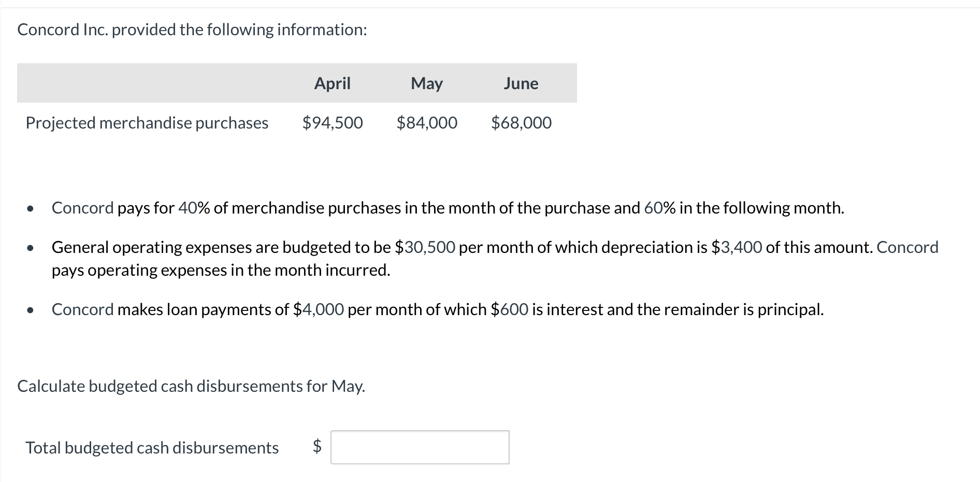
Task: Click the Calculate budgeted cash disbursements instruction
Action: tap(191, 386)
